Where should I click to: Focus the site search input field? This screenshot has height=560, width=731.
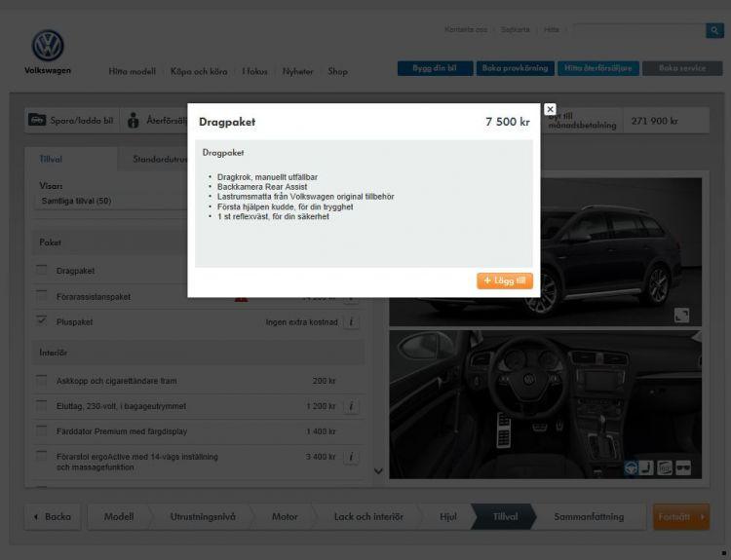coord(639,31)
